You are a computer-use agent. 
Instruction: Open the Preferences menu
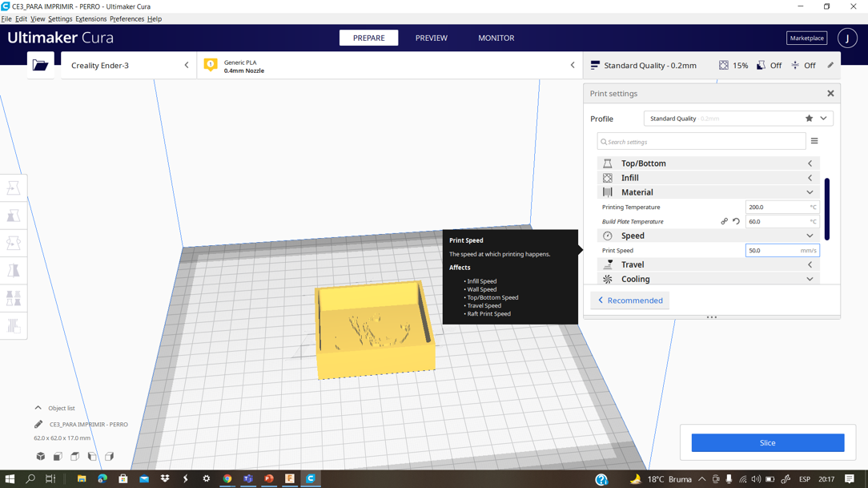point(127,19)
